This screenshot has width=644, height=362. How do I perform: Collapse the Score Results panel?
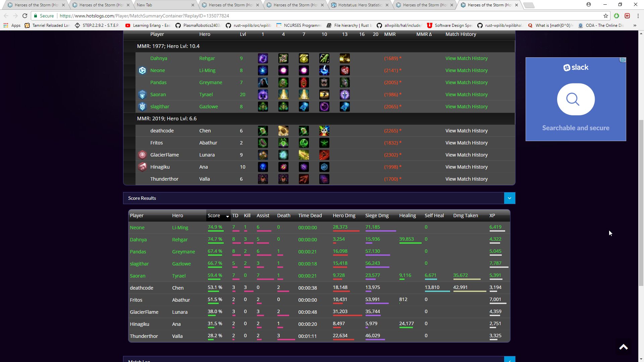coord(509,198)
